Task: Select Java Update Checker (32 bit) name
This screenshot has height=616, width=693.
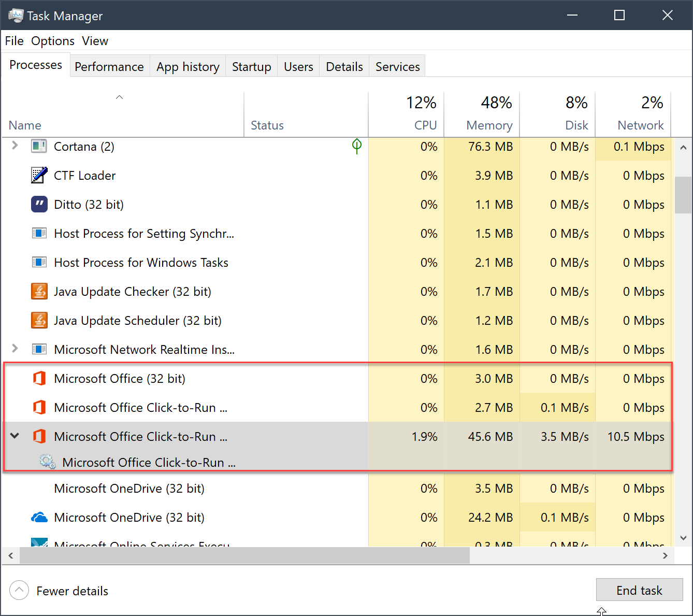Action: click(132, 292)
